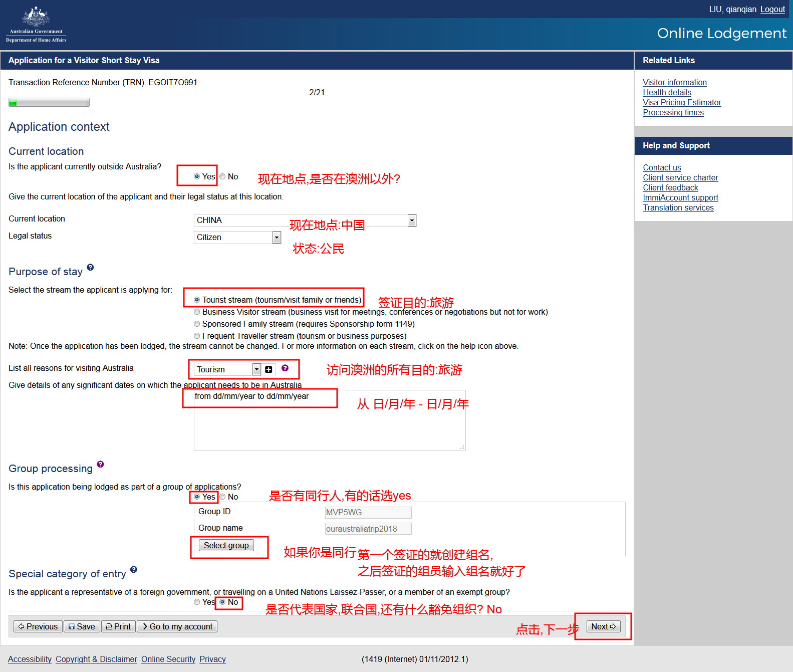
Task: Click the significant dates text area
Action: 329,426
